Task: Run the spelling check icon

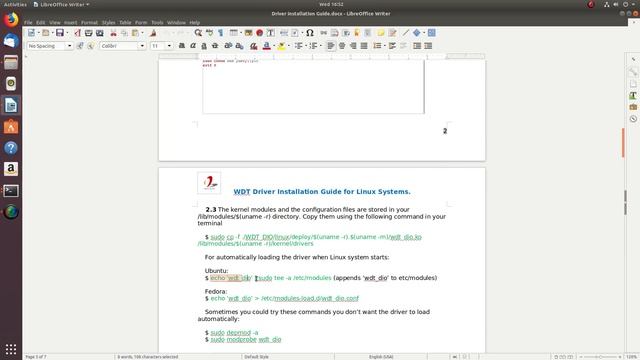Action: pos(209,33)
